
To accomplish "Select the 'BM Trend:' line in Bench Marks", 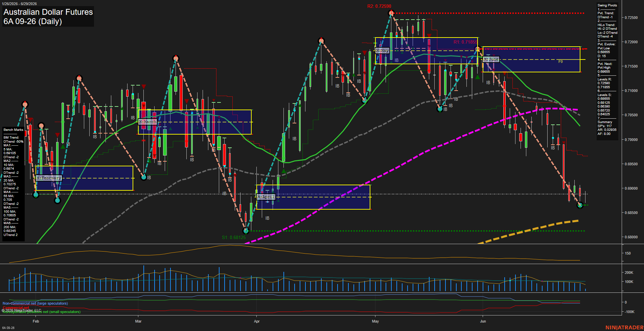I will pyautogui.click(x=11, y=138).
